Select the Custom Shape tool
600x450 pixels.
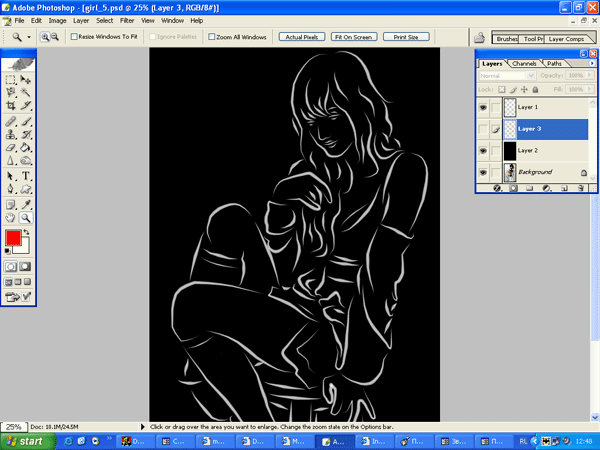point(26,189)
